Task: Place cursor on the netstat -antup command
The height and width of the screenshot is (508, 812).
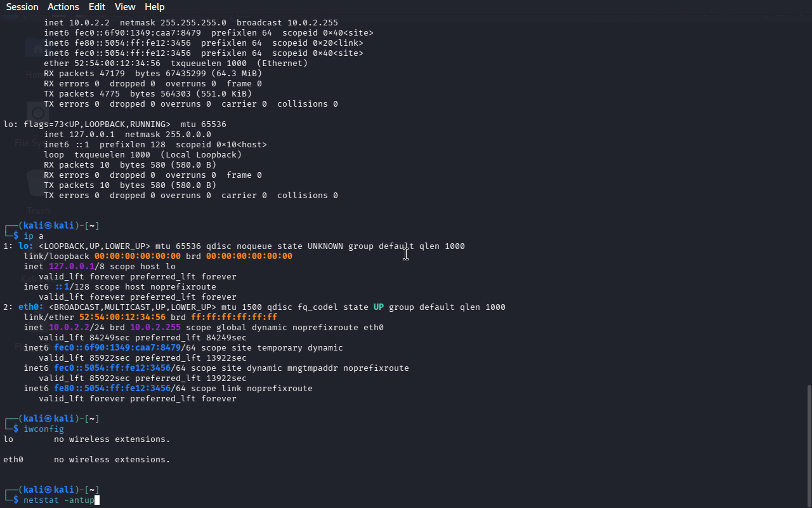Action: point(58,500)
